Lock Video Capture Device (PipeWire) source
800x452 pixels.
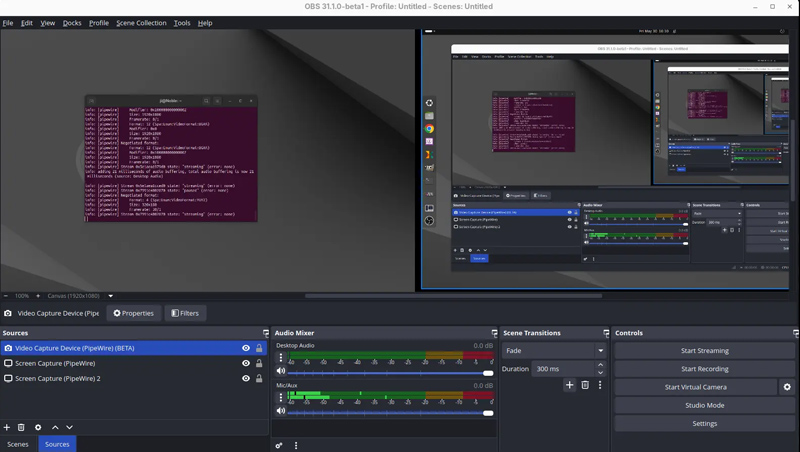click(x=259, y=348)
